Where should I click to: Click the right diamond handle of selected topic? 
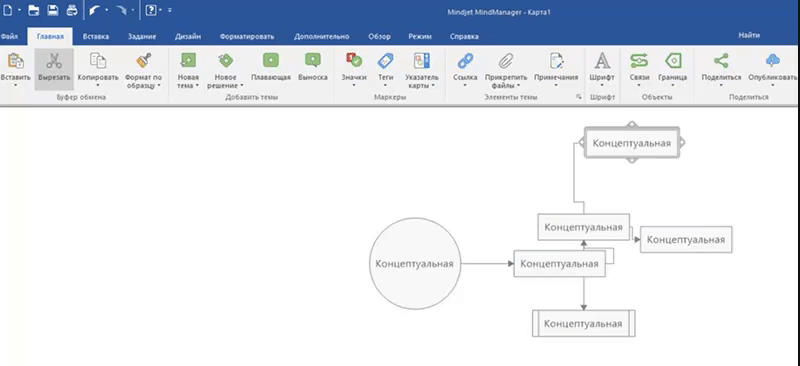point(681,143)
